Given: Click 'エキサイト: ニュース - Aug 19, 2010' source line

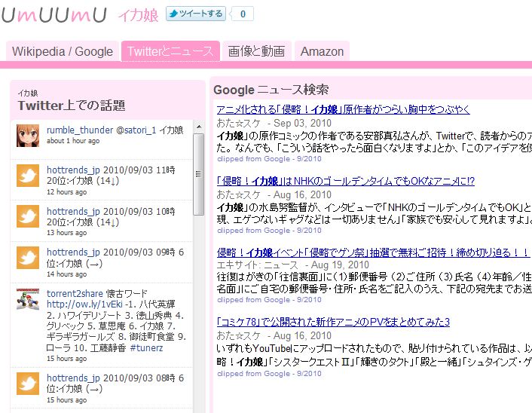Looking at the screenshot, I should click(293, 265).
